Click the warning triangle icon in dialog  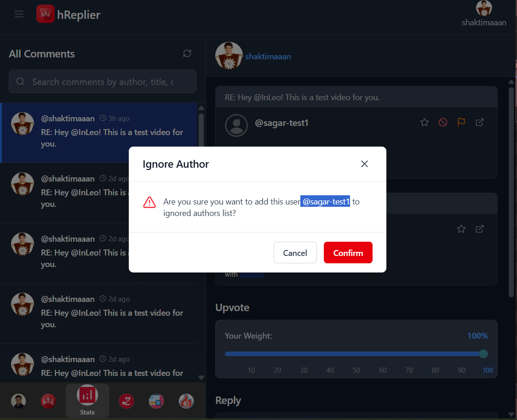(149, 202)
